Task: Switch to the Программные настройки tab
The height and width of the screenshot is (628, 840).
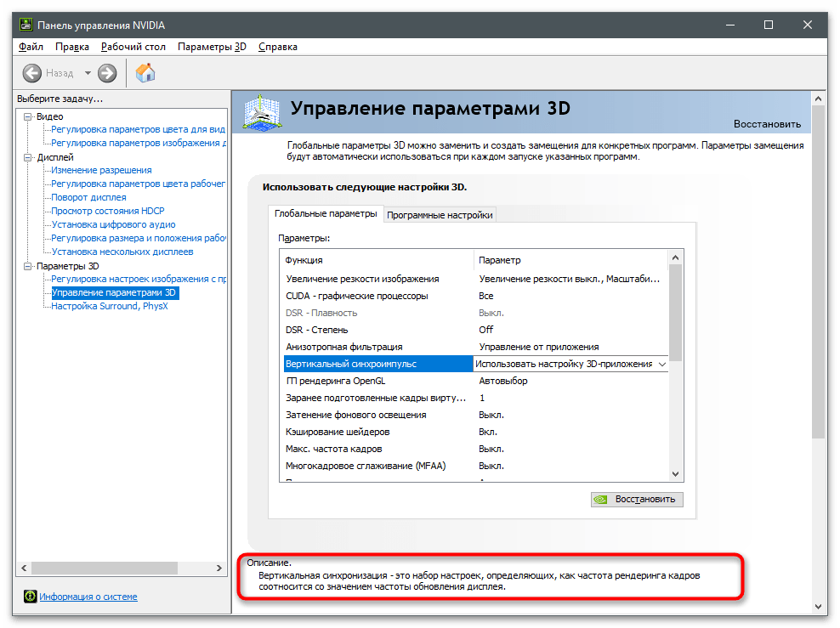Action: pos(440,215)
